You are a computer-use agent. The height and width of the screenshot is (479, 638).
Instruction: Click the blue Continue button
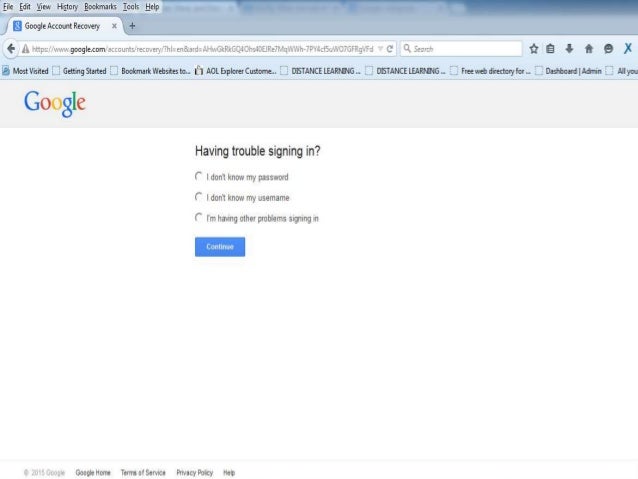pyautogui.click(x=220, y=247)
